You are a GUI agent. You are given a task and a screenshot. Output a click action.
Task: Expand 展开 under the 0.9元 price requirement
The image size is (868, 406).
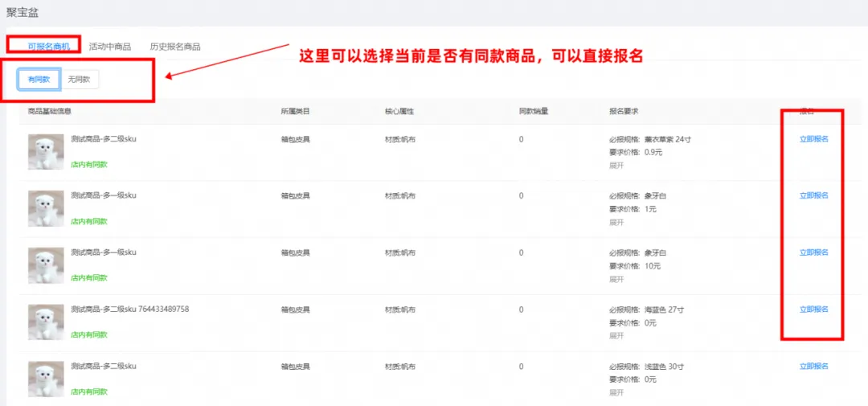[x=616, y=165]
